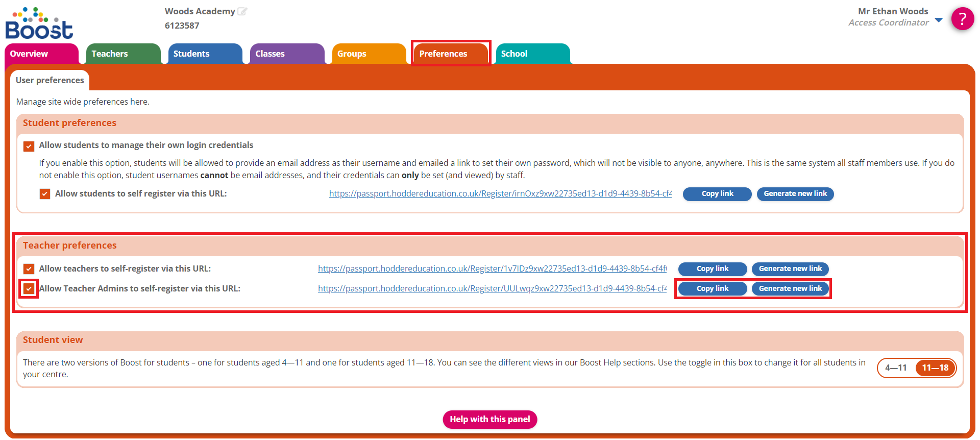The height and width of the screenshot is (440, 980).
Task: Switch to the Teachers tab
Action: [x=122, y=54]
